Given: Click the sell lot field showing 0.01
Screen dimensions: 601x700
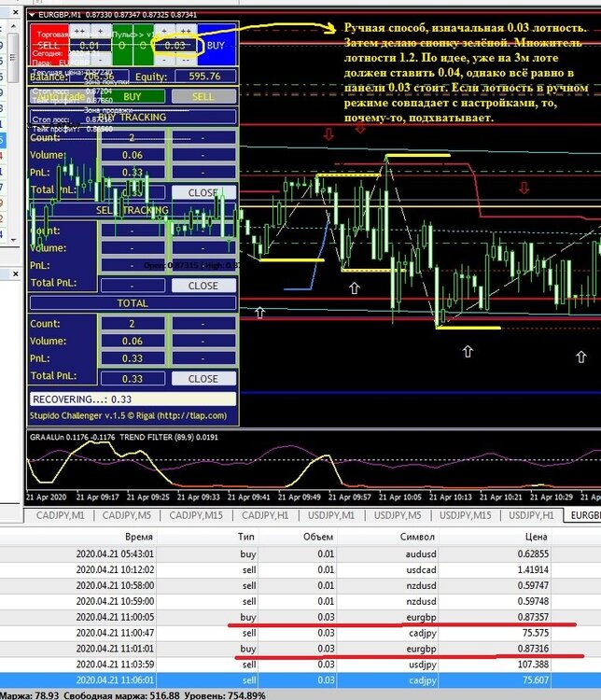Looking at the screenshot, I should (x=90, y=45).
